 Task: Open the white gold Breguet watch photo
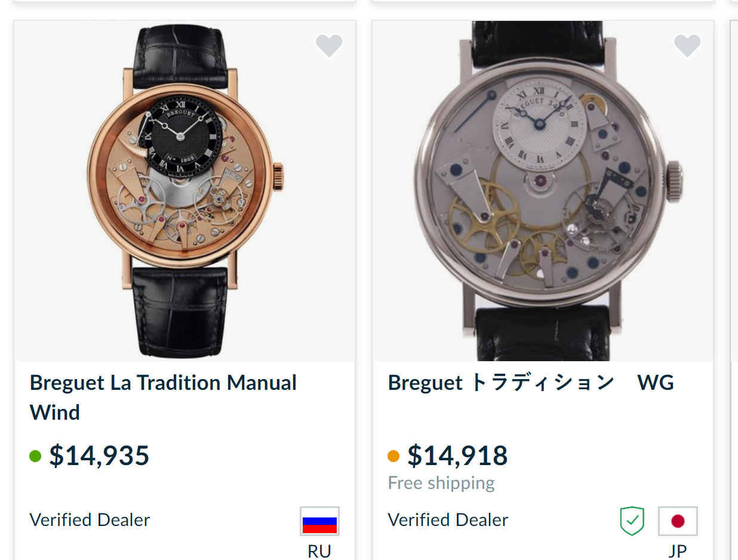pos(543,191)
